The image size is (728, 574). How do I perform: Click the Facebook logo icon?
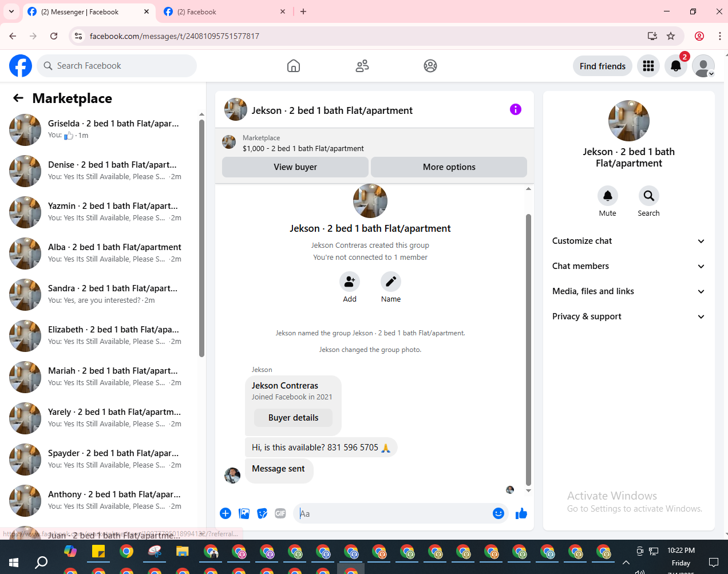tap(21, 66)
